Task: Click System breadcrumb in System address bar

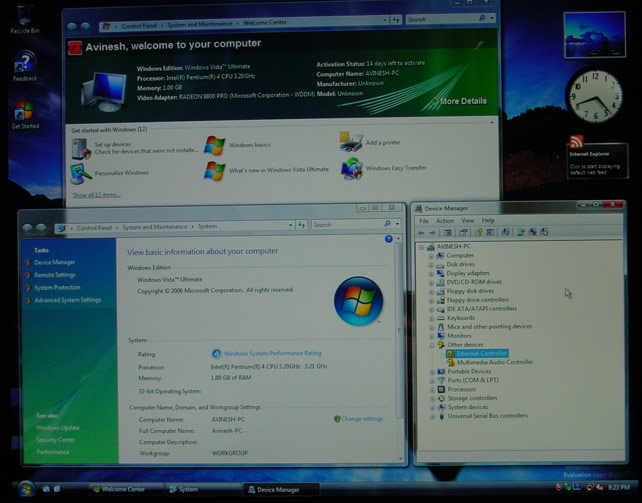Action: 208,226
